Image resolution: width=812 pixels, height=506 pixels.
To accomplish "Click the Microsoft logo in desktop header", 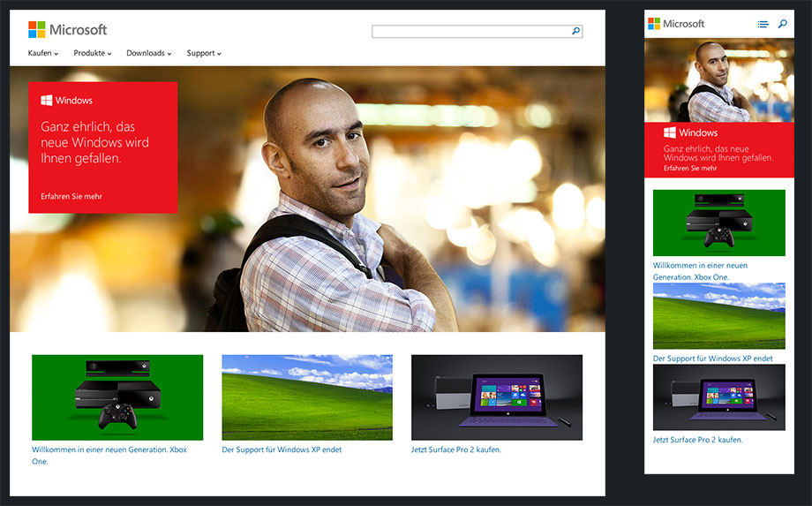I will 67,29.
